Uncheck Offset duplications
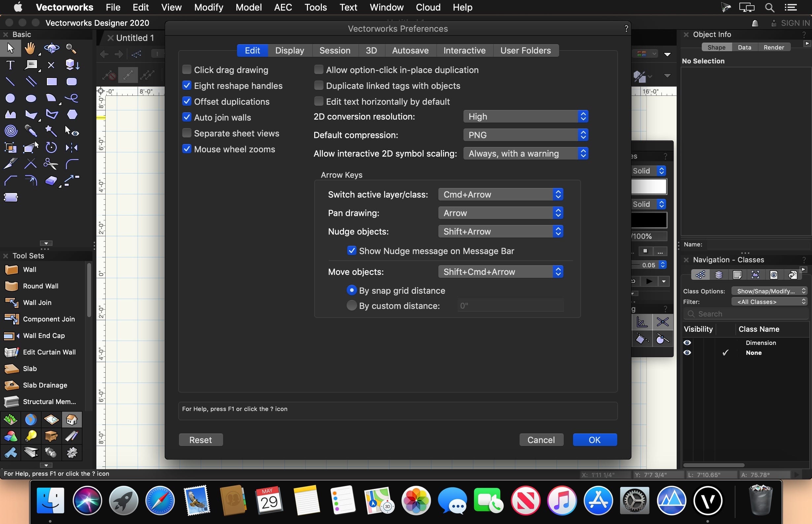 click(186, 101)
